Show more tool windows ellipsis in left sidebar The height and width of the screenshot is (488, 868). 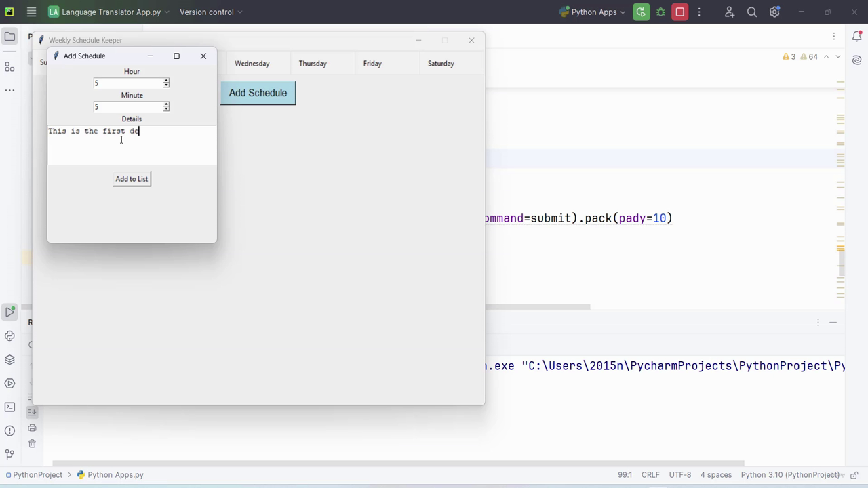[x=9, y=90]
